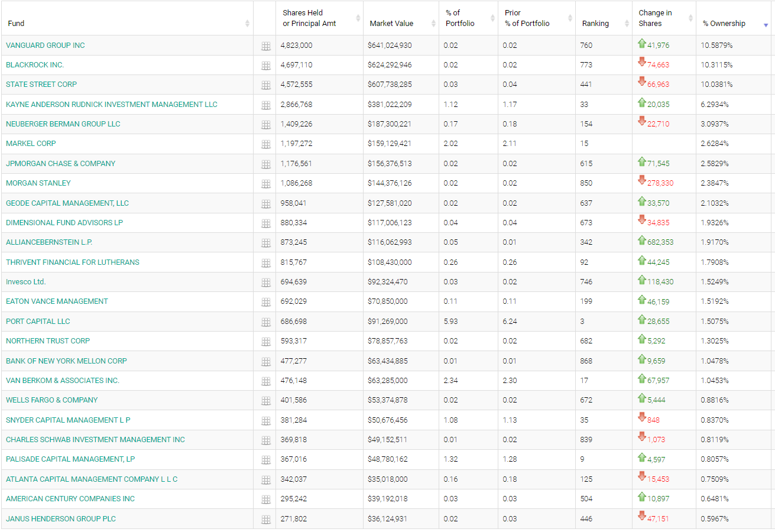Open the grid icon for BlackRock Inc.
Image resolution: width=775 pixels, height=532 pixels.
click(x=266, y=66)
